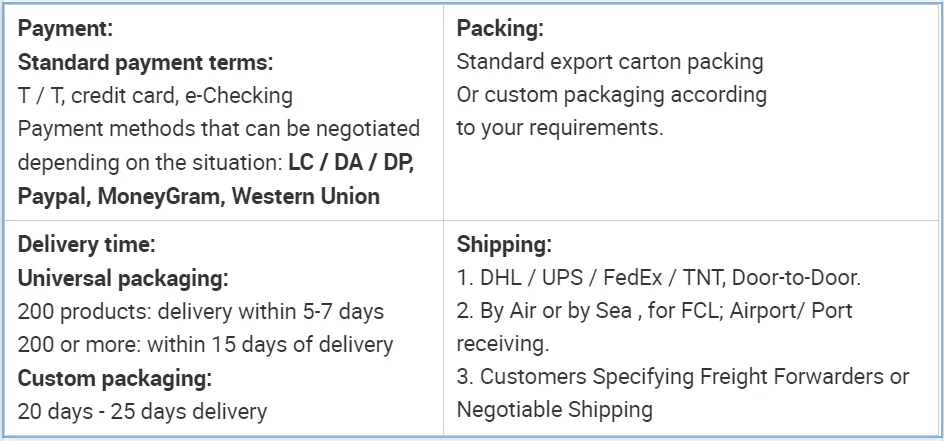Click the "Paypal, MoneyGram, Western Union" line
This screenshot has width=944, height=441.
coord(199,196)
